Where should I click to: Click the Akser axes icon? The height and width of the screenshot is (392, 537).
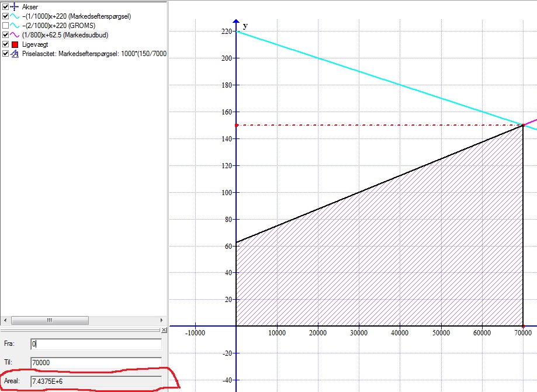click(15, 6)
